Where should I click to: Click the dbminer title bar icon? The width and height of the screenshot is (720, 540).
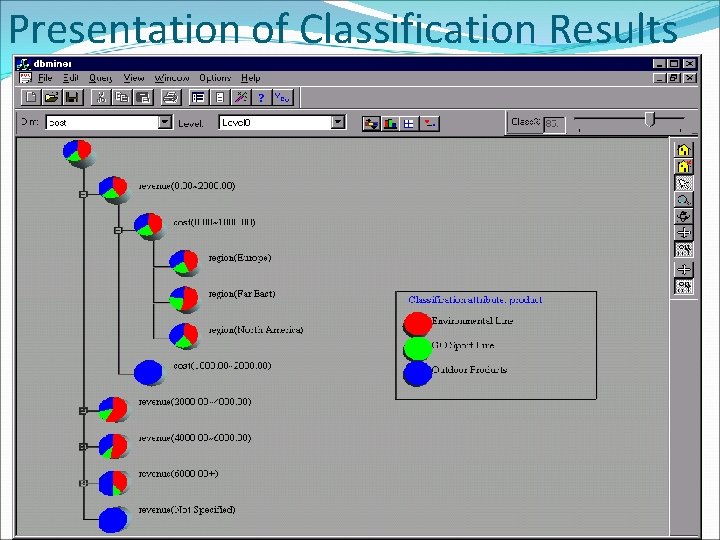tap(23, 64)
